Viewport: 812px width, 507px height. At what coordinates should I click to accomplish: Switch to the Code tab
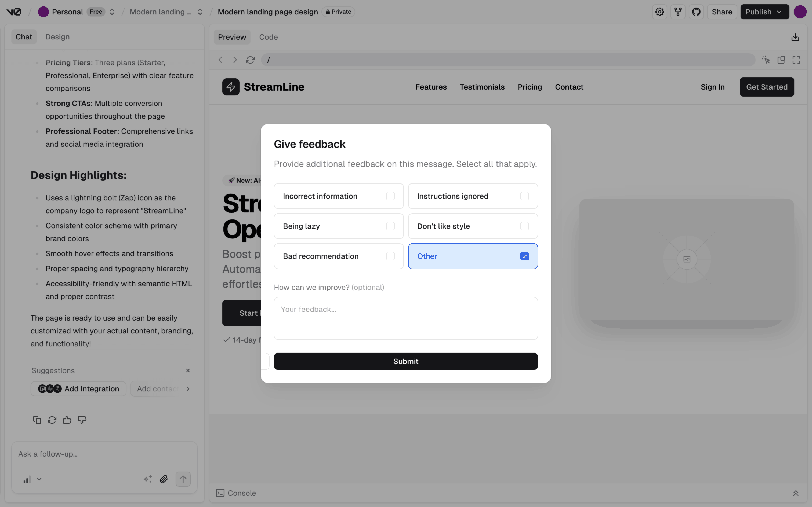click(268, 37)
